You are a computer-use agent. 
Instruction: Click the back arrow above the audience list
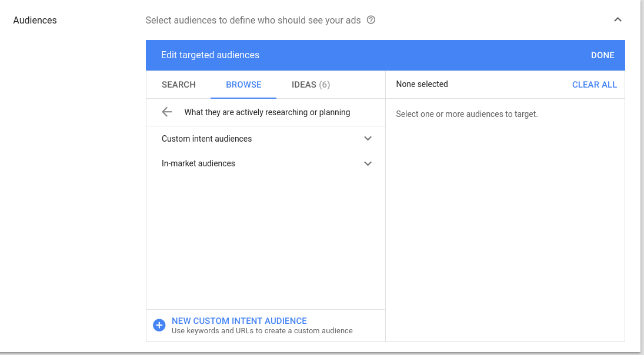tap(167, 112)
